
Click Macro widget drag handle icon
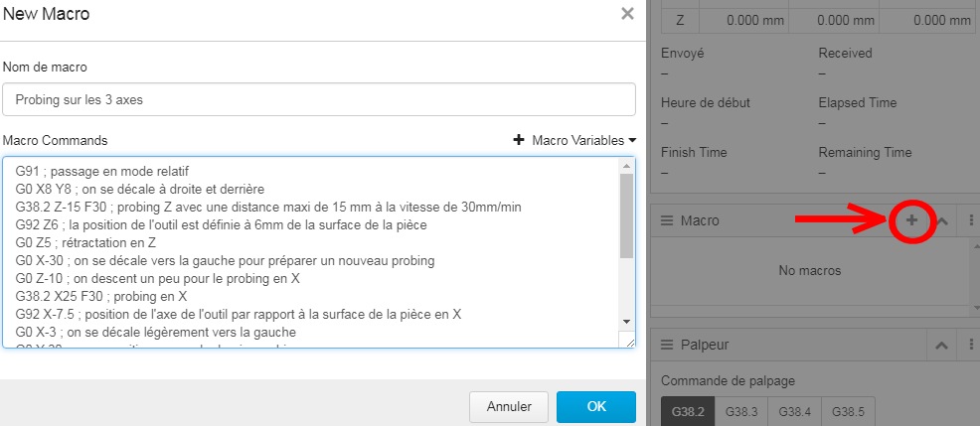[668, 220]
